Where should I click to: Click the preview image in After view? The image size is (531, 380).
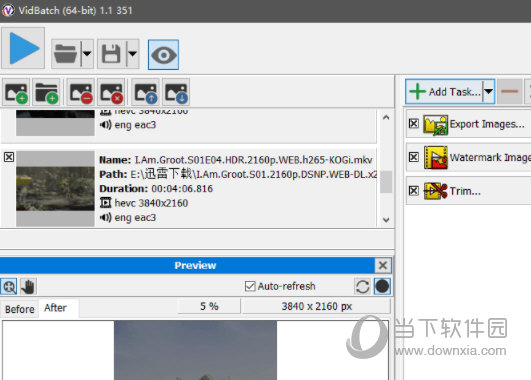coord(195,350)
